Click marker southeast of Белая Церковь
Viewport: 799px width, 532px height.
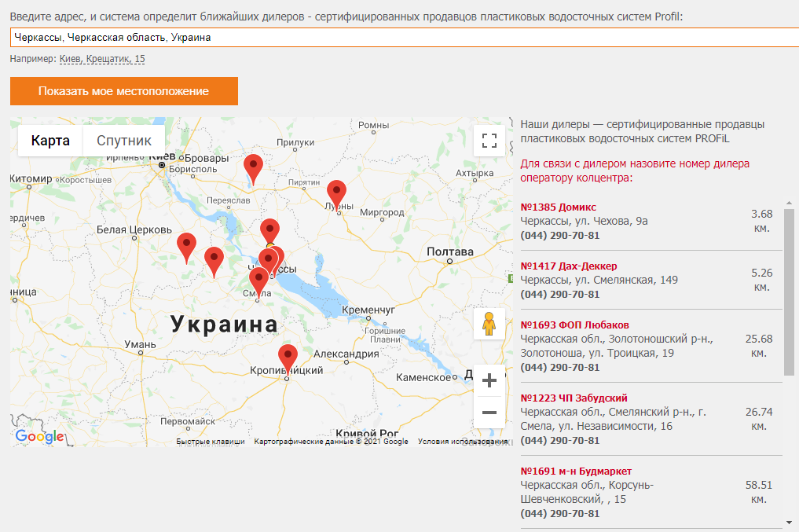[x=186, y=248]
